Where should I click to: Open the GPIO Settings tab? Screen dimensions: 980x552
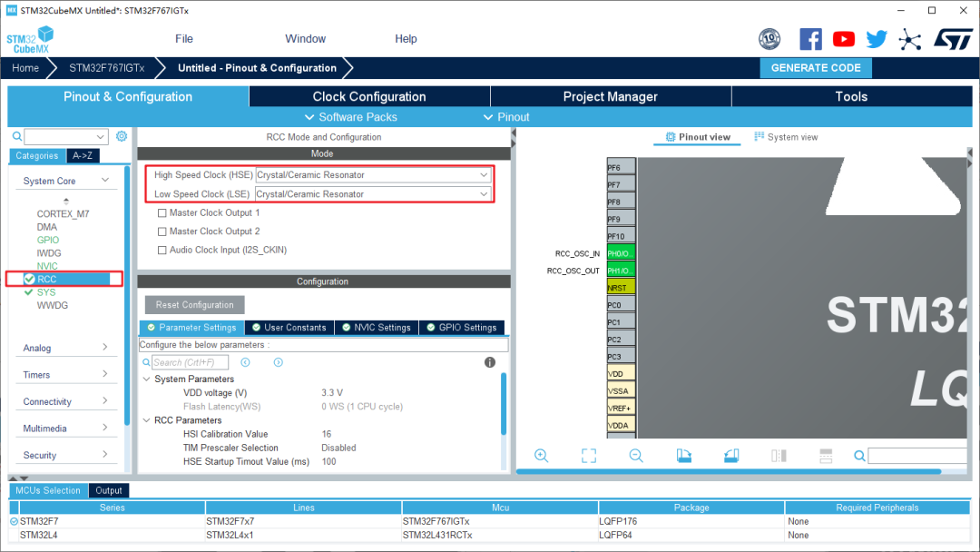461,328
